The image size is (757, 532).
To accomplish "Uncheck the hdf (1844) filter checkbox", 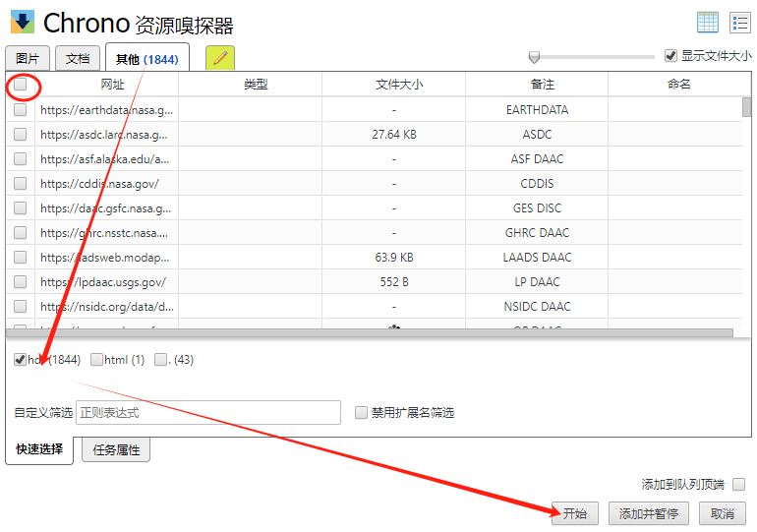I will click(x=20, y=360).
